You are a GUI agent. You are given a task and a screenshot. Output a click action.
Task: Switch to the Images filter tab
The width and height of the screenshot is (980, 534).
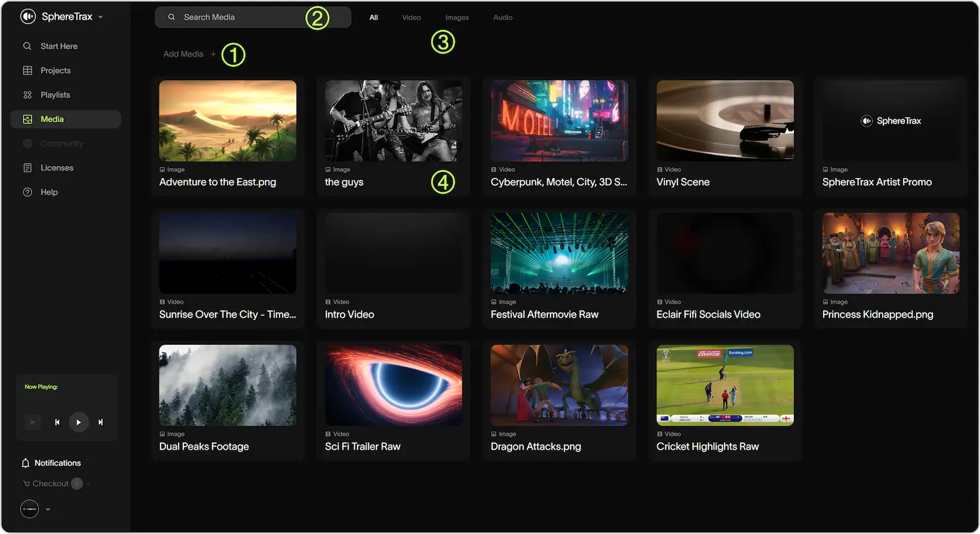click(457, 17)
